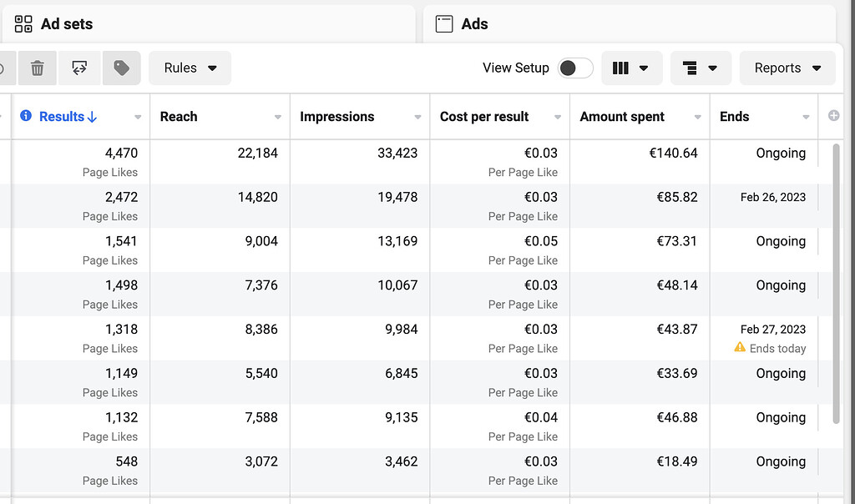Select the €48.14 amount spent
Screen dimensions: 855x504
(x=676, y=285)
